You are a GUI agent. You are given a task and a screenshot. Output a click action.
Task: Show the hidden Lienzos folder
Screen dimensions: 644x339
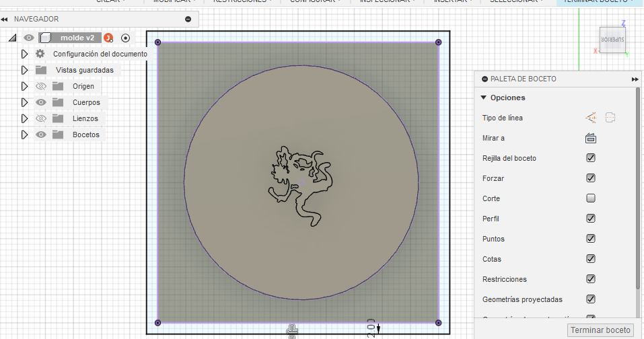pos(40,118)
